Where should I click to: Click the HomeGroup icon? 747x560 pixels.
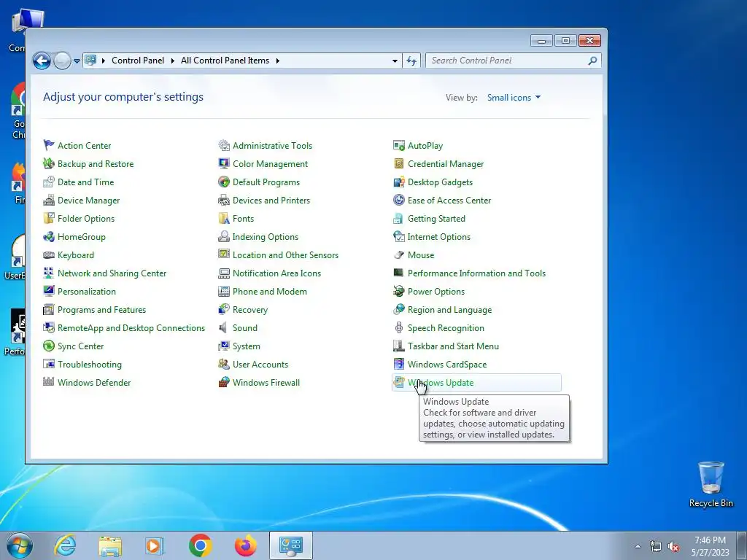[x=49, y=236]
